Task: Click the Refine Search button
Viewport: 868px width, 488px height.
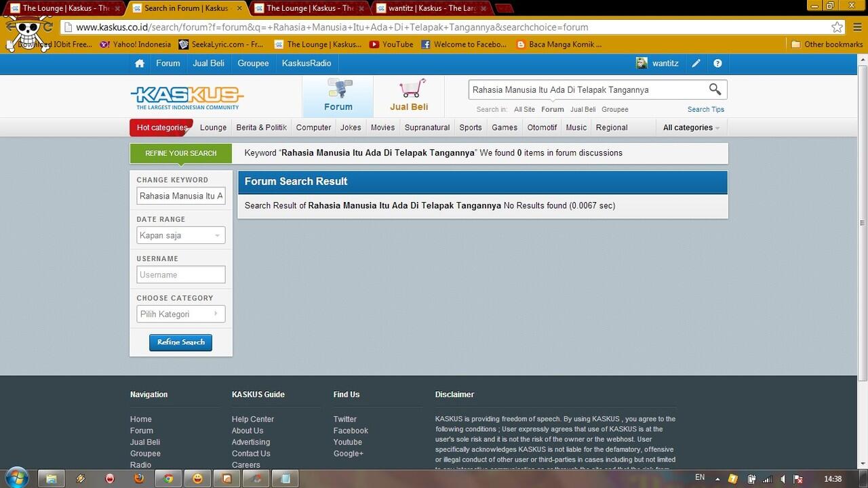Action: pos(181,342)
